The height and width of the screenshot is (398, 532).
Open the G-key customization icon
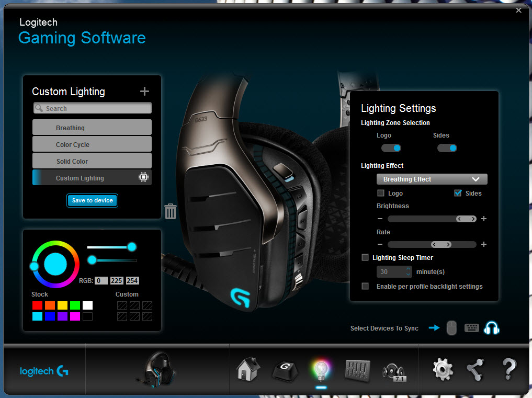click(x=285, y=370)
